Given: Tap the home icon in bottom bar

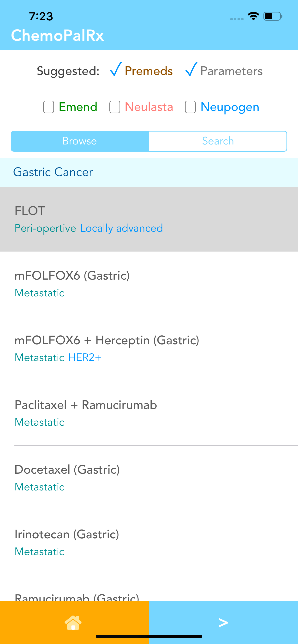Looking at the screenshot, I should 73,622.
